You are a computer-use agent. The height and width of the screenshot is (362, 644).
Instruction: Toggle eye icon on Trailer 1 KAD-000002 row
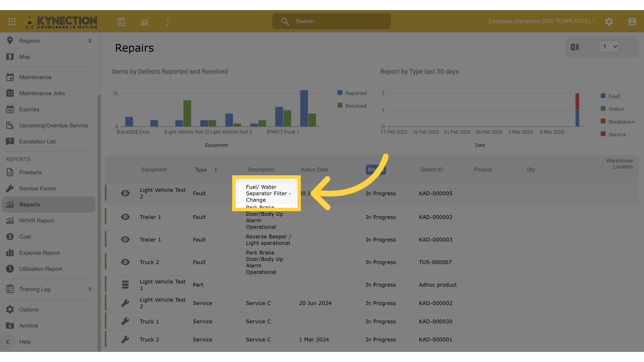[125, 217]
